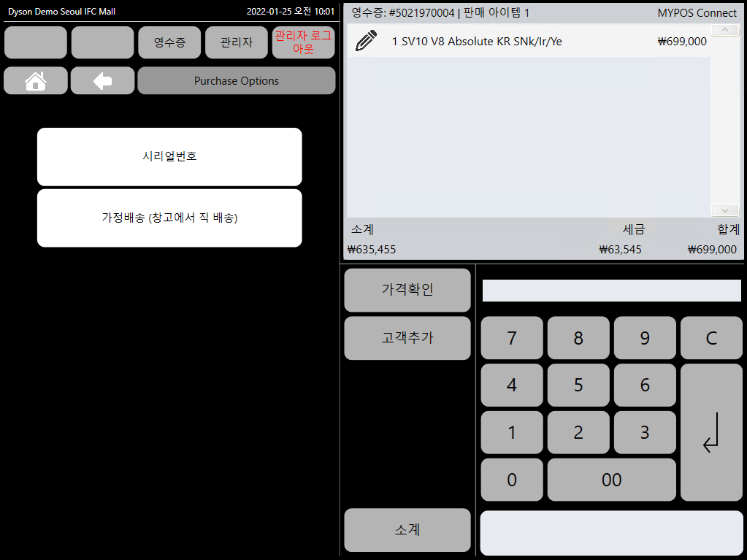
Task: Click the Dyson Demo Seoul IFC Mall title
Action: [61, 12]
